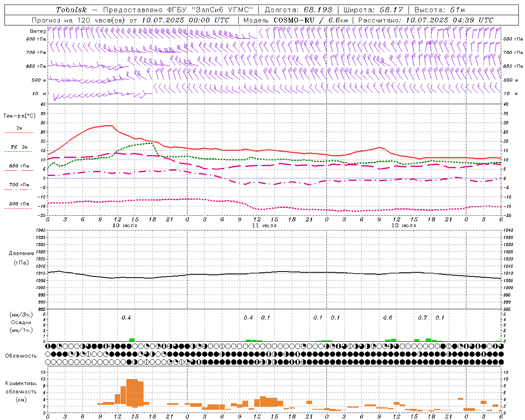Click the (мм/3ч.) precipitation unit label
The height and width of the screenshot is (420, 525).
pyautogui.click(x=21, y=315)
